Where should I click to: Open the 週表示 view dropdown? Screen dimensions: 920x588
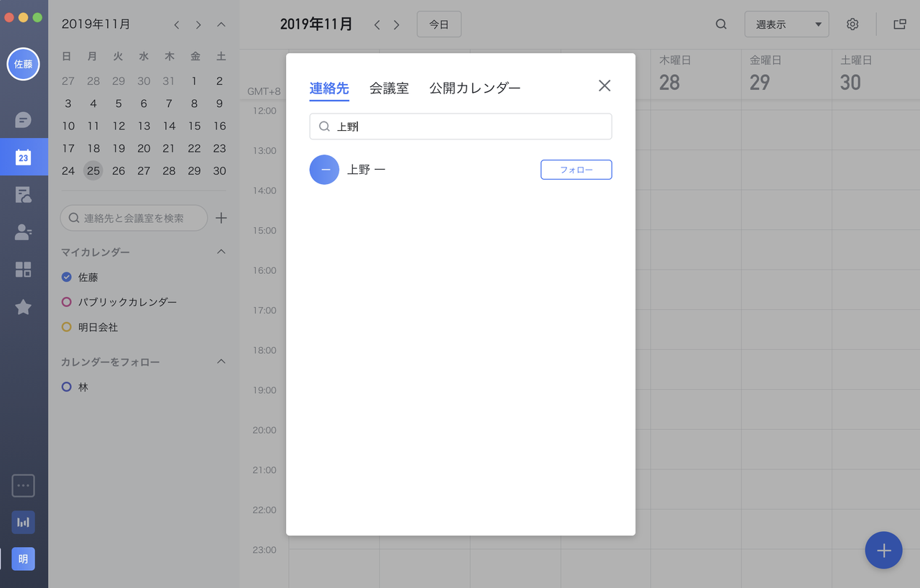(786, 24)
